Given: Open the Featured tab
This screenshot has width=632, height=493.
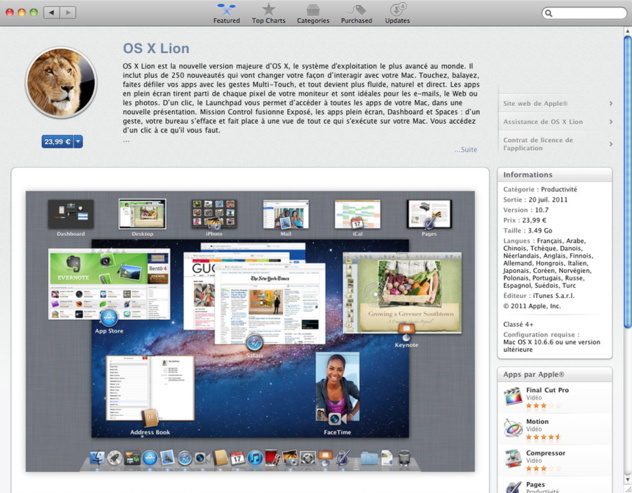Looking at the screenshot, I should click(x=227, y=13).
